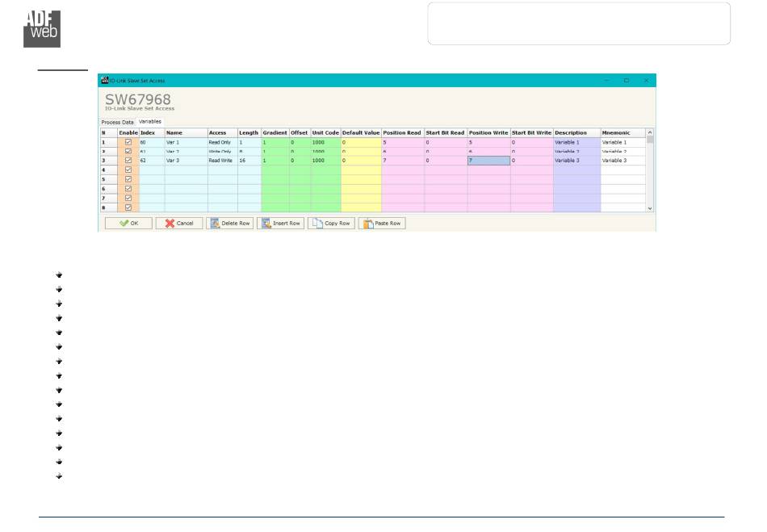Click the Position Write cell in row 3
The width and height of the screenshot is (767, 532).
coord(488,161)
